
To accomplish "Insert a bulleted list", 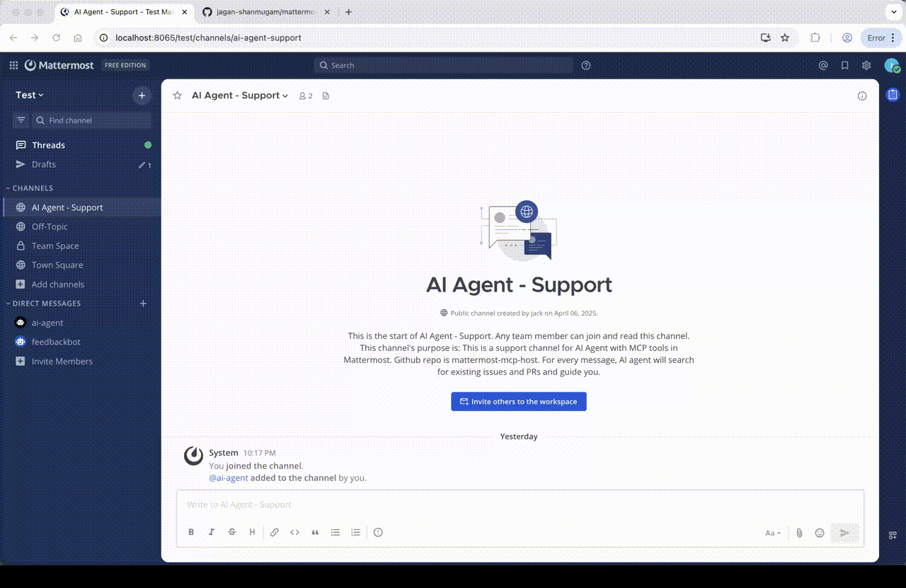I will [336, 532].
